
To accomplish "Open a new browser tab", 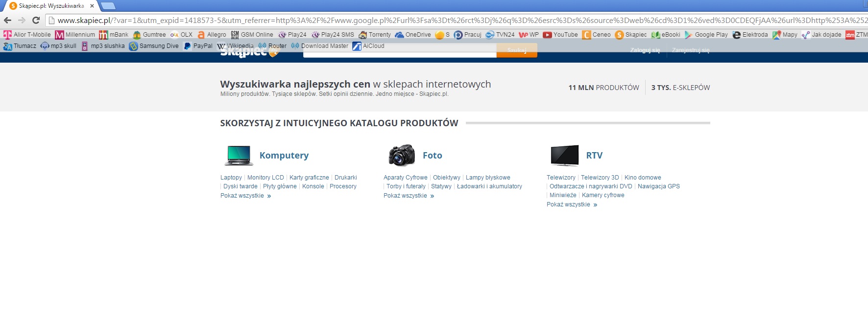I will [108, 6].
